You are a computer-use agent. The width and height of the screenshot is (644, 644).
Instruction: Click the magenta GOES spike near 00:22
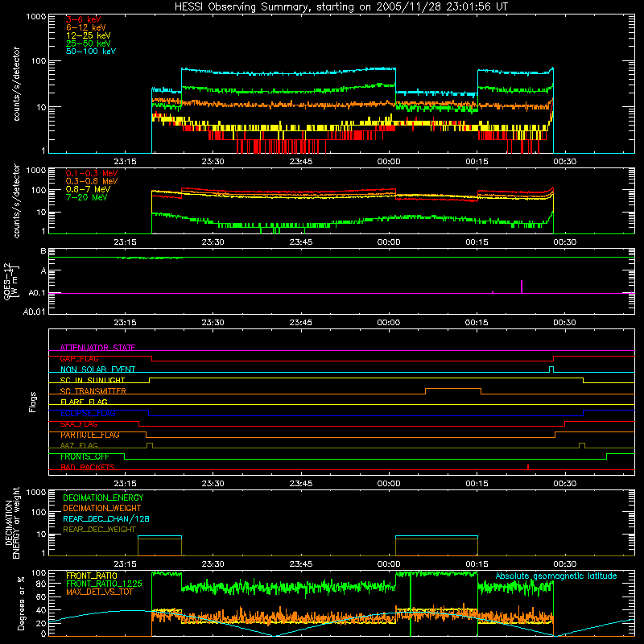point(522,287)
